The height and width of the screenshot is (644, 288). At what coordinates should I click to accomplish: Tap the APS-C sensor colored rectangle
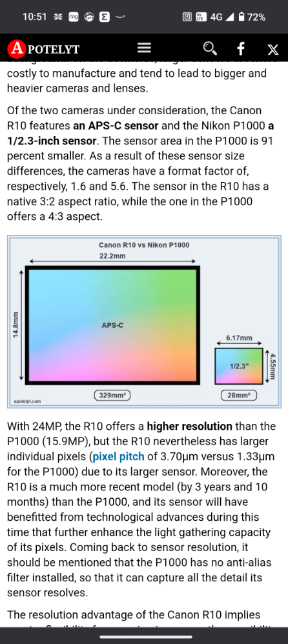point(113,325)
